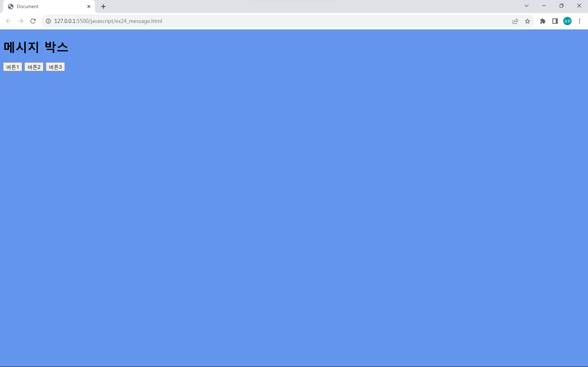View site information icon in address bar

coord(48,21)
